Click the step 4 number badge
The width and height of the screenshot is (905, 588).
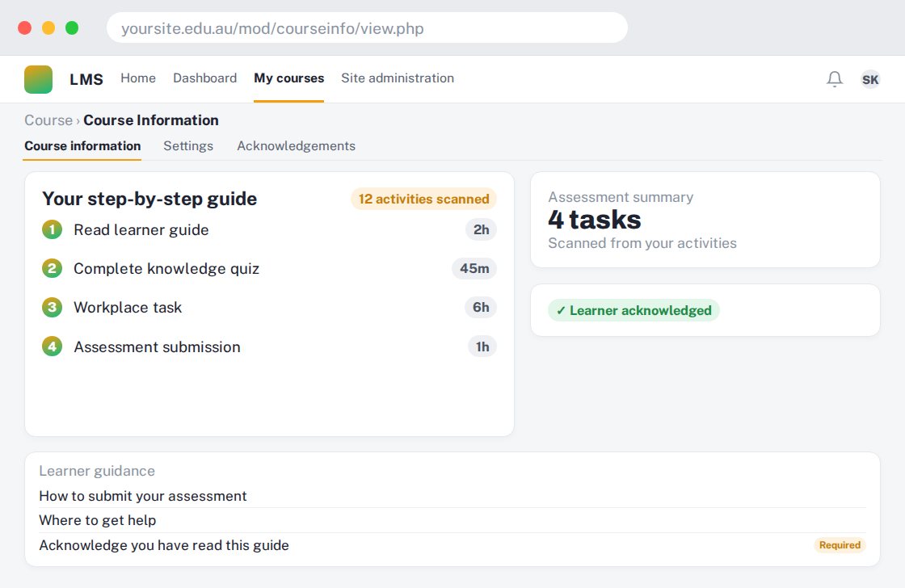point(52,346)
